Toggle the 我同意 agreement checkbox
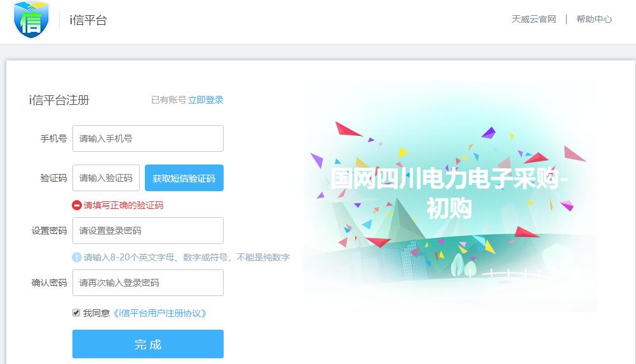 click(x=76, y=313)
